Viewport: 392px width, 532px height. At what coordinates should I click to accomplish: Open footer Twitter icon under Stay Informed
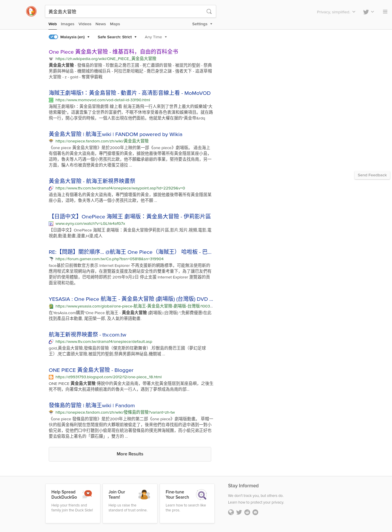(x=239, y=512)
